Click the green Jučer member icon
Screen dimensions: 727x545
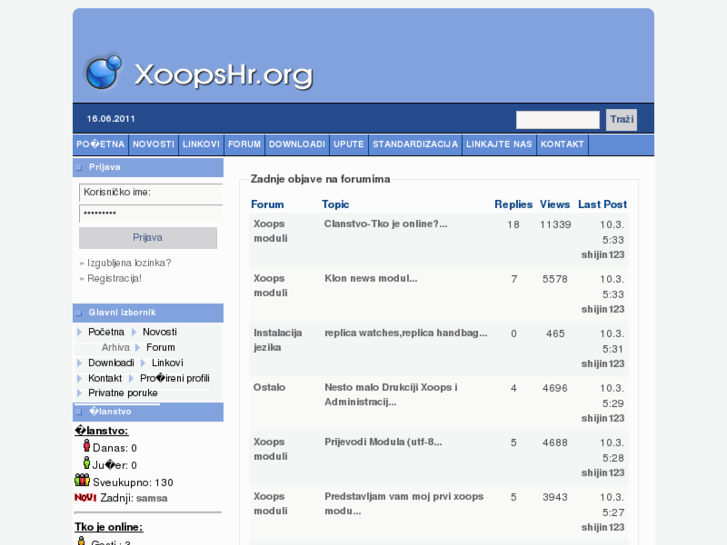(x=86, y=462)
